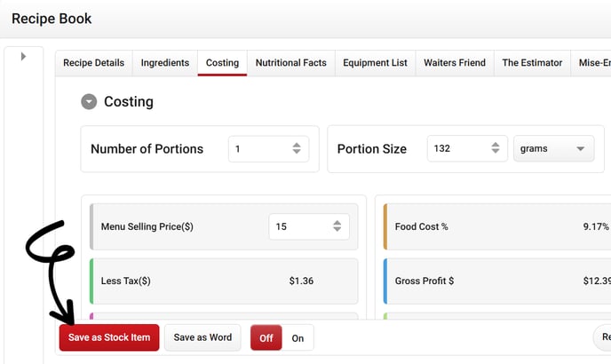Screen dimensions: 611x364
Task: Switch to the Ingredients tab
Action: [165, 63]
